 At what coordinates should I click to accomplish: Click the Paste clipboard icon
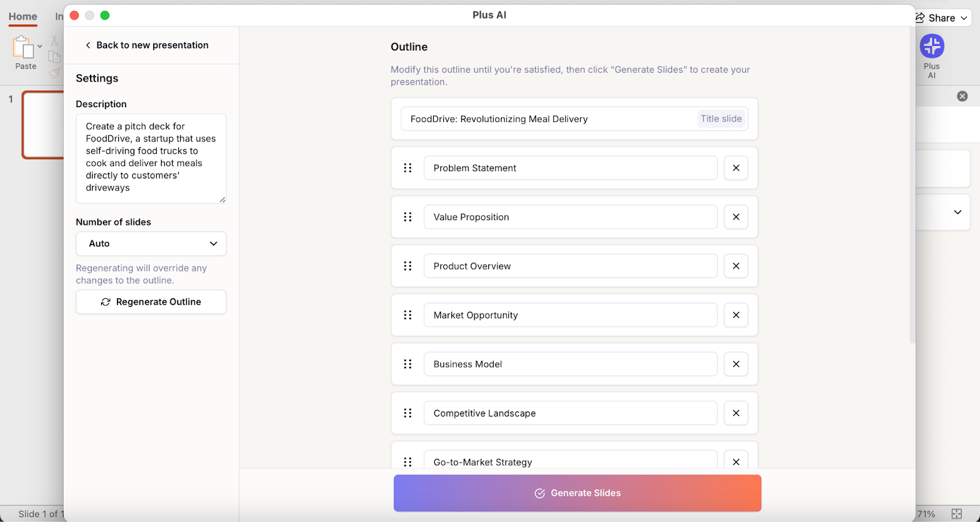23,47
